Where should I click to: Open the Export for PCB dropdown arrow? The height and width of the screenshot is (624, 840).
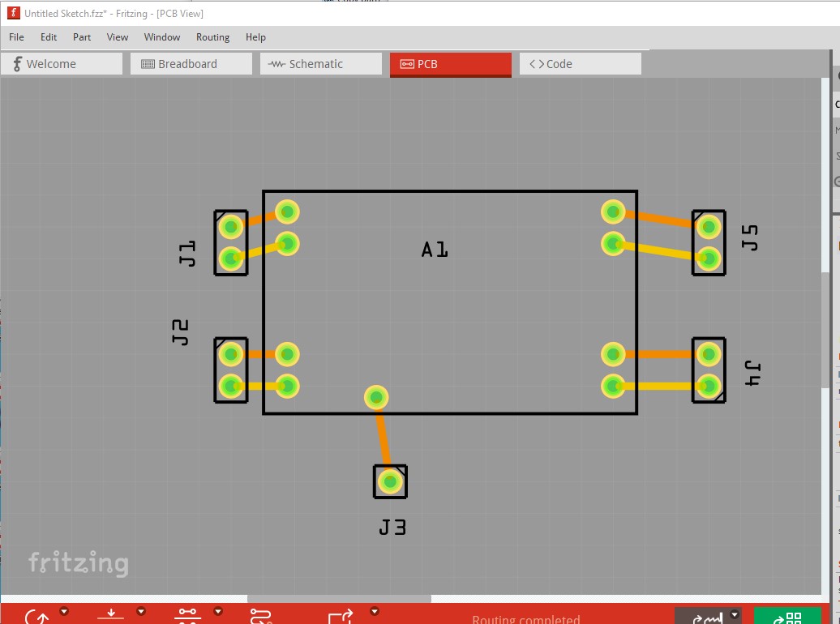click(375, 611)
